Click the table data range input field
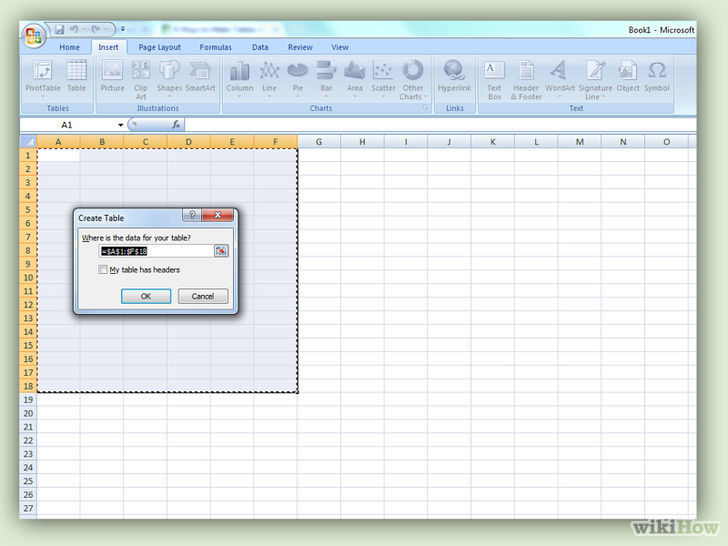 [x=155, y=251]
